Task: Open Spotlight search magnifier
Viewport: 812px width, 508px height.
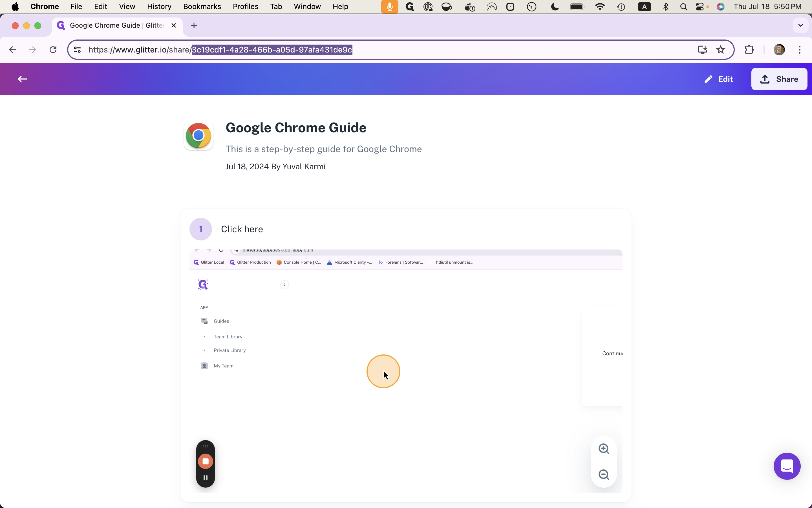Action: (683, 7)
